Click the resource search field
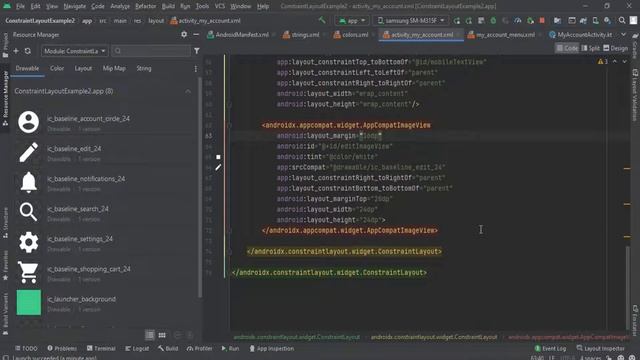Image resolution: width=640 pixels, height=360 pixels. click(x=151, y=51)
